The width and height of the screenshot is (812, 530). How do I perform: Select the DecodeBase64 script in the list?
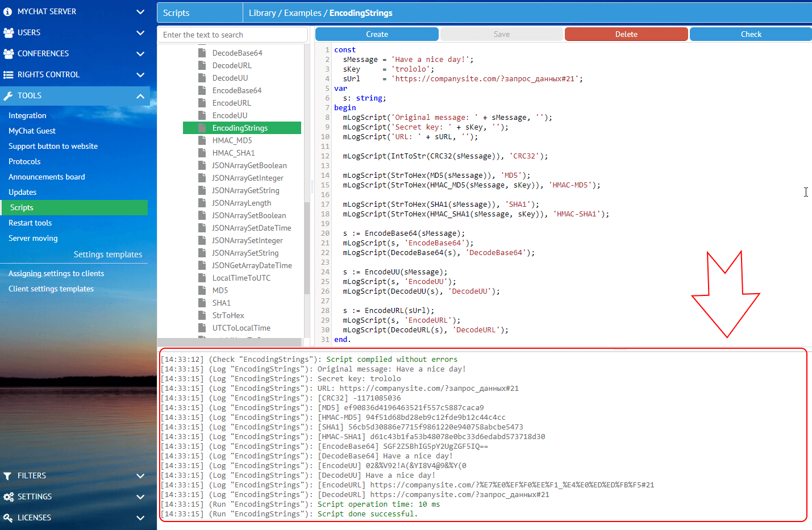pyautogui.click(x=237, y=53)
